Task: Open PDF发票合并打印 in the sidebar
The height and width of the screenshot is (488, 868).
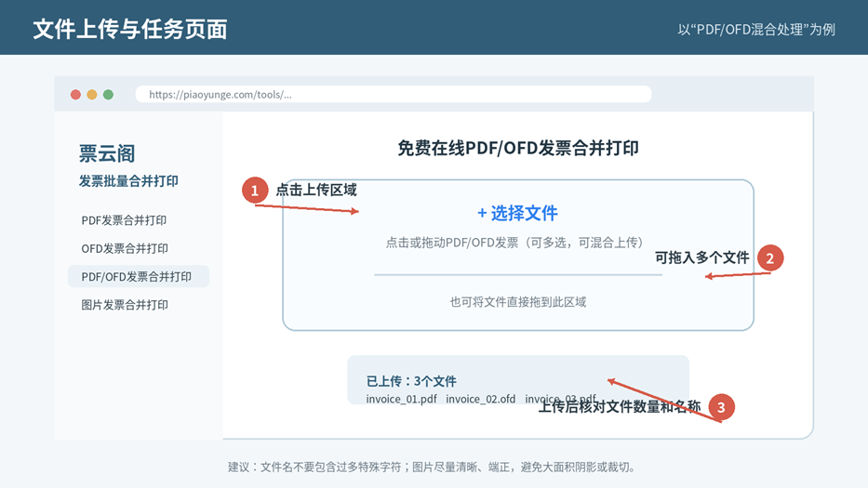Action: (124, 220)
